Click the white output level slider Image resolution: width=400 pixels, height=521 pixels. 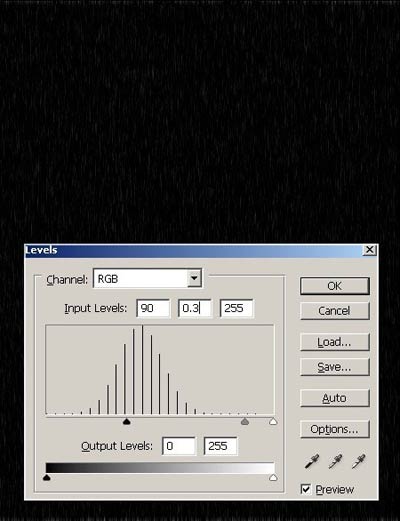pos(273,478)
